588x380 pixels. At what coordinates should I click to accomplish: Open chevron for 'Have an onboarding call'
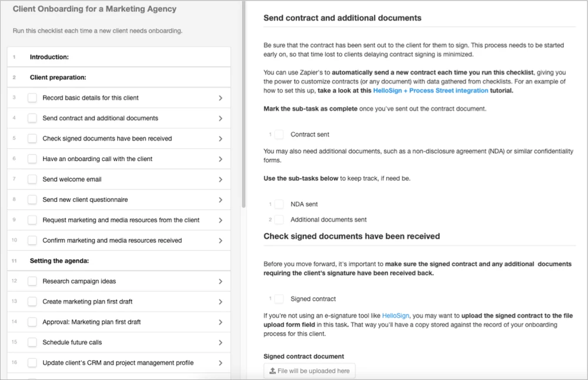220,159
